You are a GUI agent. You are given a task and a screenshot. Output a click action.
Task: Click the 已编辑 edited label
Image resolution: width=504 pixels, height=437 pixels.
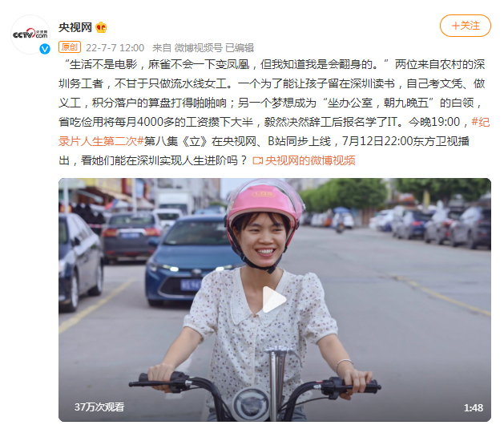[x=240, y=48]
